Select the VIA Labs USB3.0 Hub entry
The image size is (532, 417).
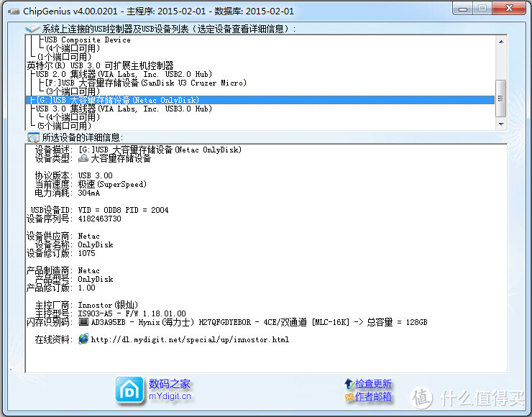[x=124, y=109]
